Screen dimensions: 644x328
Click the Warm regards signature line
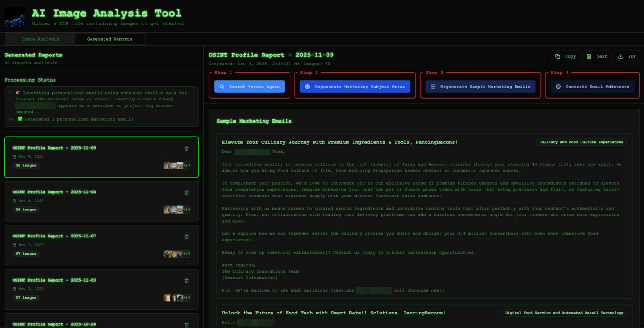239,265
